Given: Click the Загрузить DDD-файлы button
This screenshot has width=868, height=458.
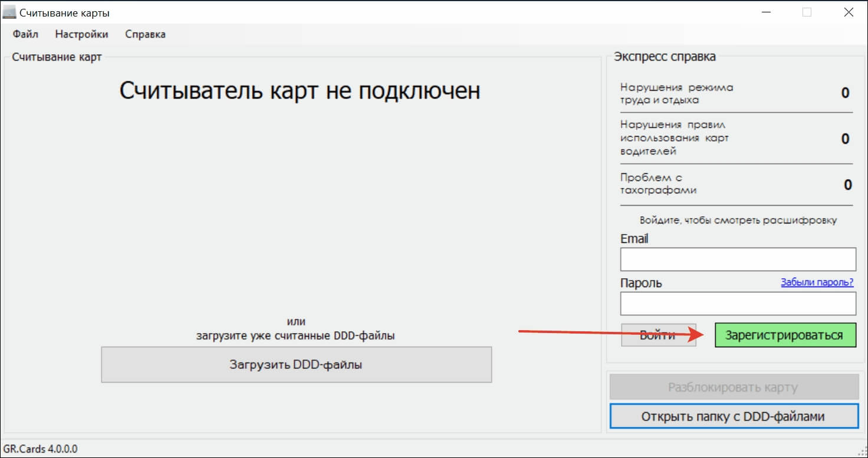Looking at the screenshot, I should tap(296, 365).
